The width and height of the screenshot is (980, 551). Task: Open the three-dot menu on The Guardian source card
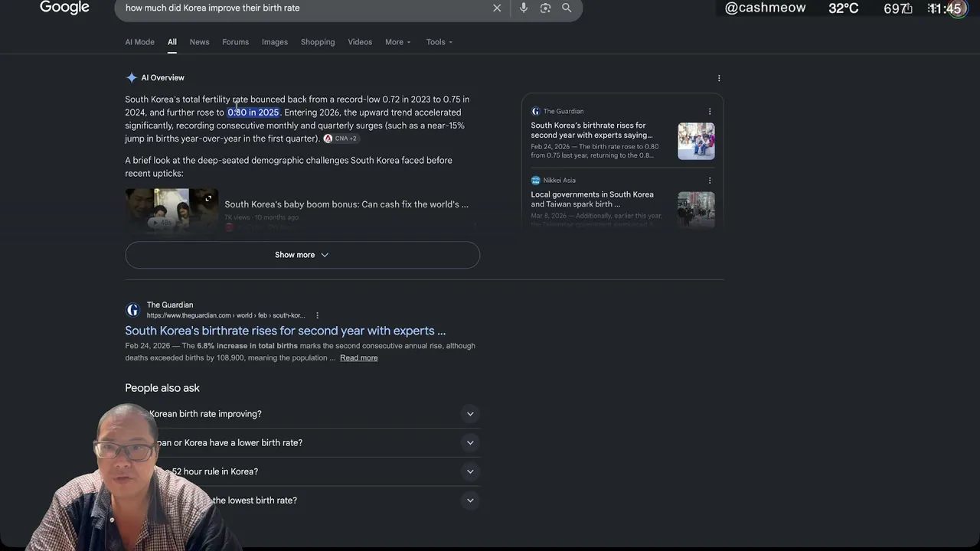710,111
